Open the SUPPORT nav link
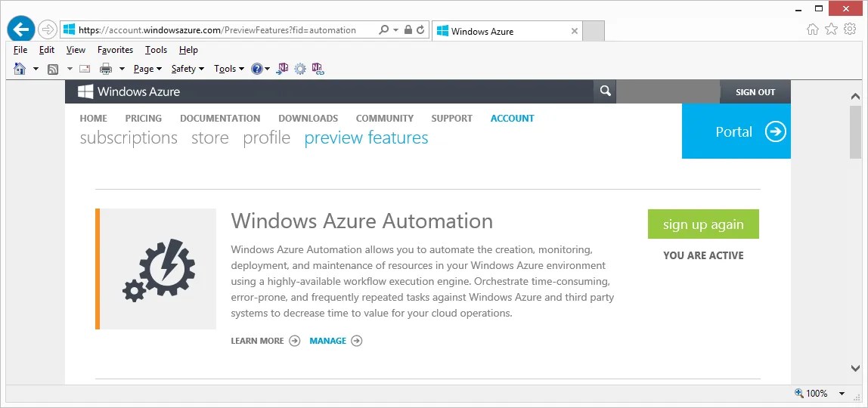 pyautogui.click(x=451, y=119)
